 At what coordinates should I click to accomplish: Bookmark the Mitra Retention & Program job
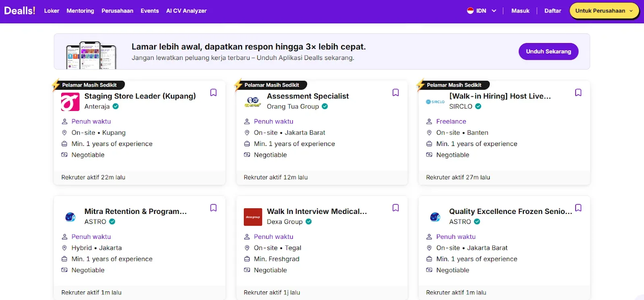tap(213, 208)
